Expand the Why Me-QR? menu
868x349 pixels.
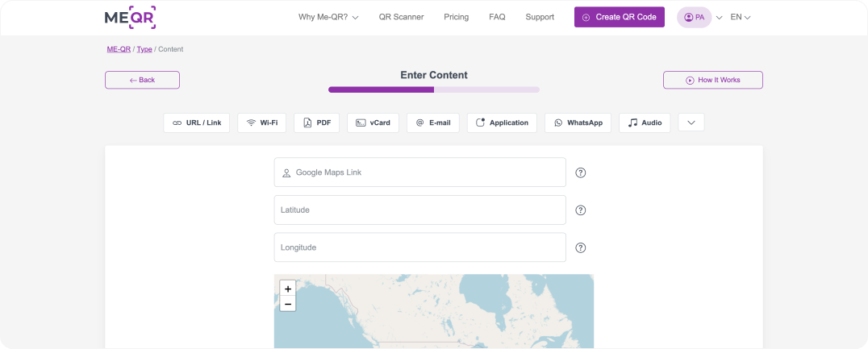[x=328, y=17]
